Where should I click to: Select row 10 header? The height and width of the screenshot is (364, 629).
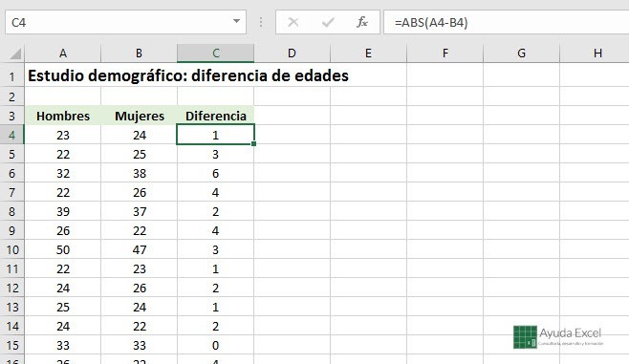12,249
